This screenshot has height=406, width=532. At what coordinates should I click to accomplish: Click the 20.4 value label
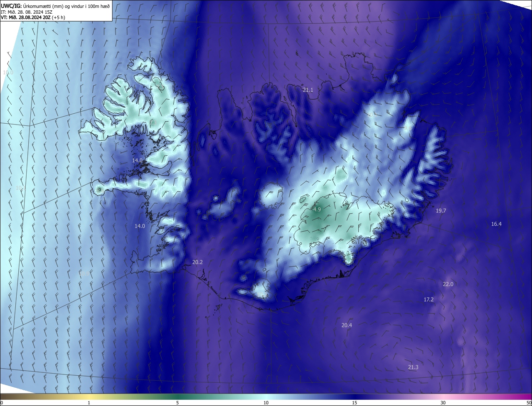[347, 325]
